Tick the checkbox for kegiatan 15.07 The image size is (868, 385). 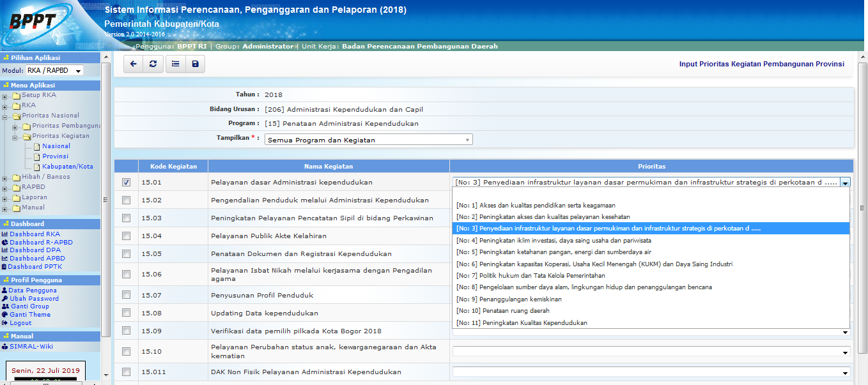[126, 295]
